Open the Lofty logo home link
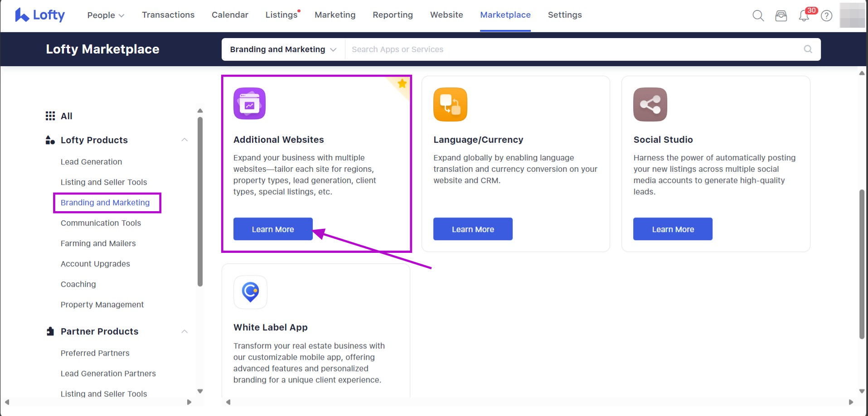The width and height of the screenshot is (868, 416). [x=40, y=15]
